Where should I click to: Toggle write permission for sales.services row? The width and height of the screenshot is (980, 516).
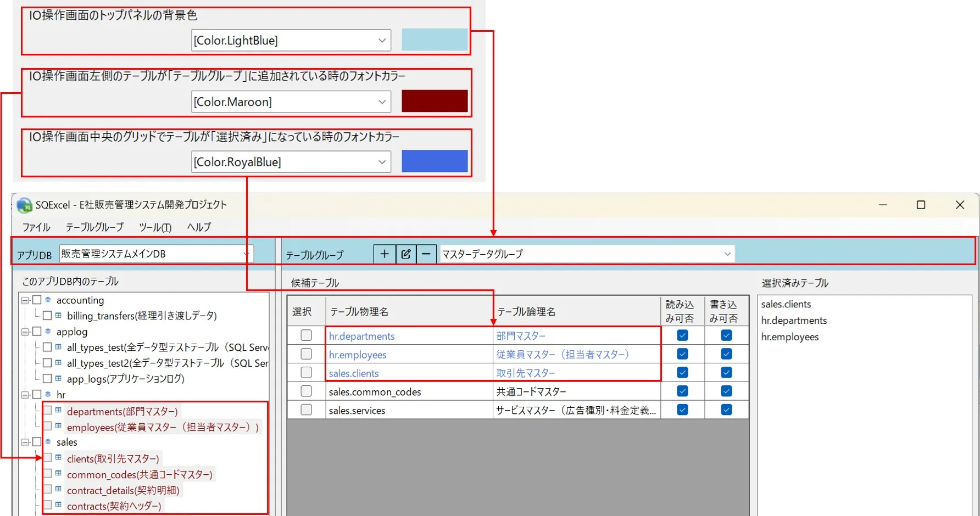(726, 410)
